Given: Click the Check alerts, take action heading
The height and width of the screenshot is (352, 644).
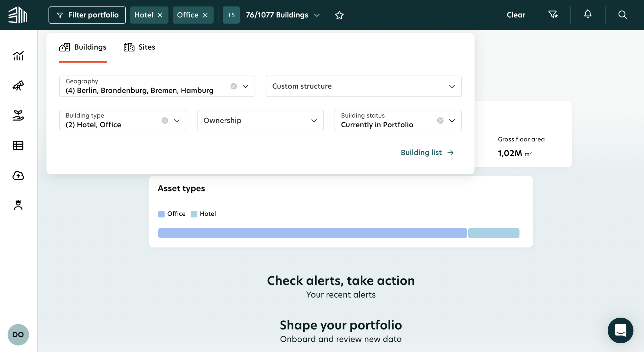Looking at the screenshot, I should point(341,281).
